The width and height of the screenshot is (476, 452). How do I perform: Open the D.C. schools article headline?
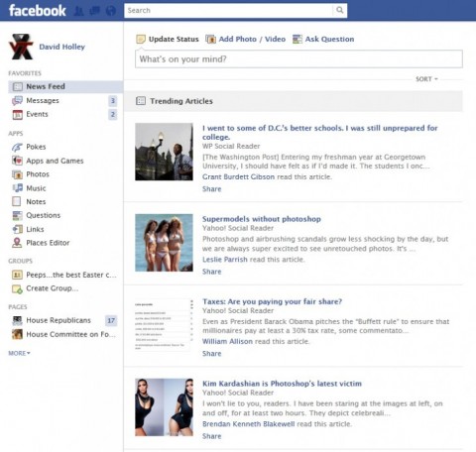(x=319, y=133)
